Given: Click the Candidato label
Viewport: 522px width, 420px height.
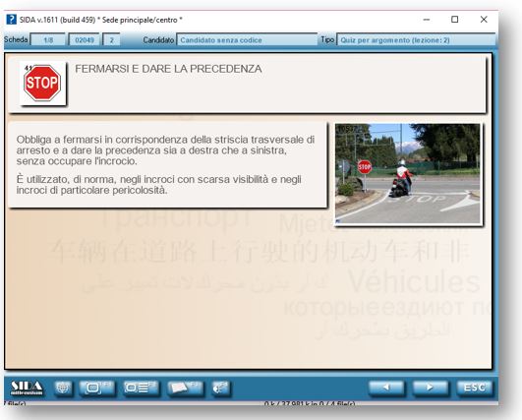Looking at the screenshot, I should (x=158, y=40).
